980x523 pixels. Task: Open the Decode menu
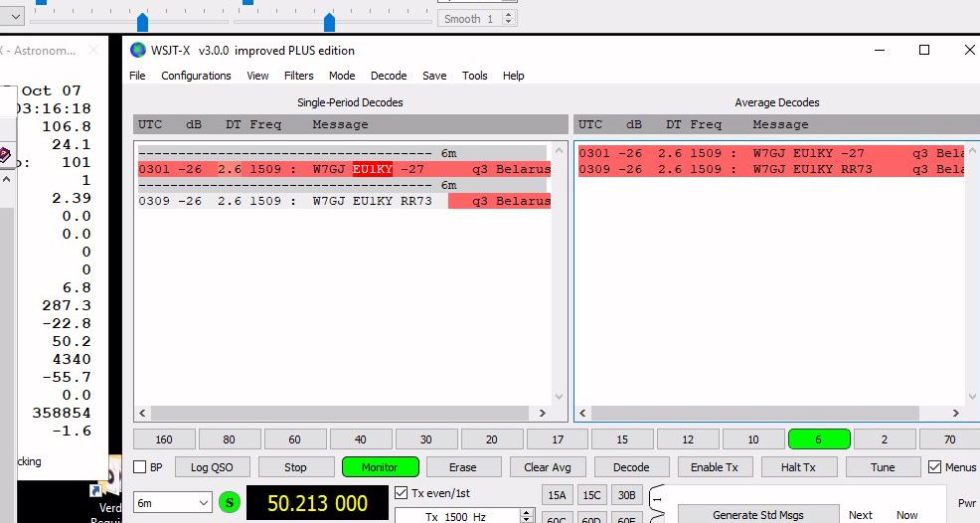tap(389, 76)
